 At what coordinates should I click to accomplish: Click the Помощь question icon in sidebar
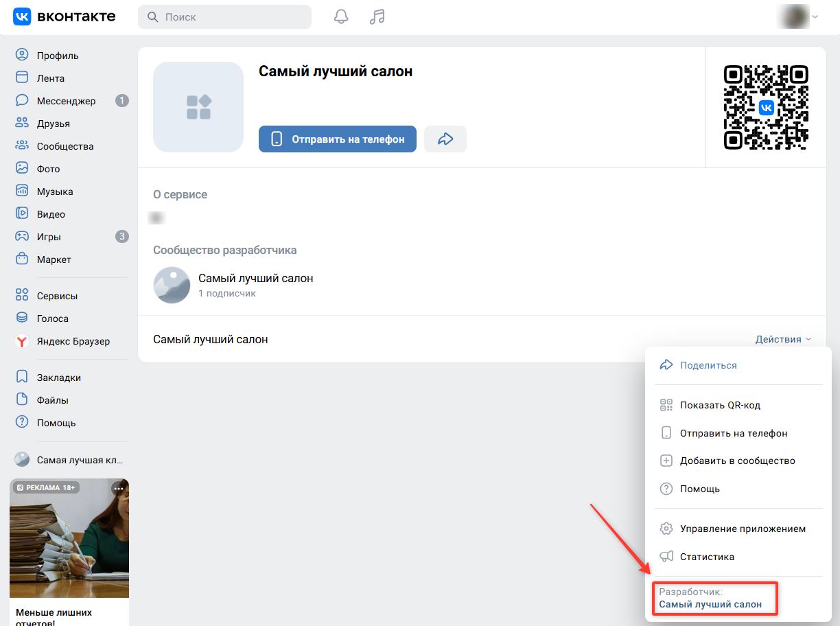pos(23,422)
